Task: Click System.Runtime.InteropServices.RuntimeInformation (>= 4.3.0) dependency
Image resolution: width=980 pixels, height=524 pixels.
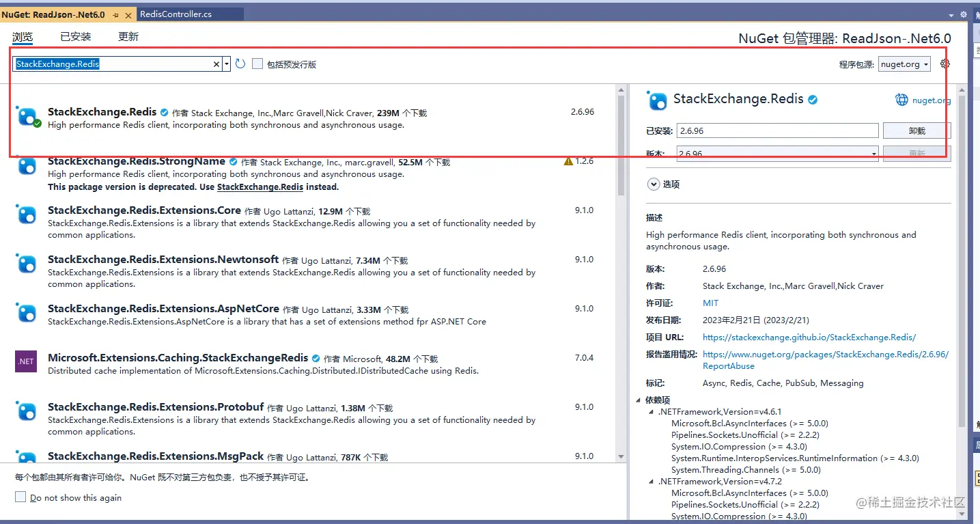Action: [x=795, y=458]
